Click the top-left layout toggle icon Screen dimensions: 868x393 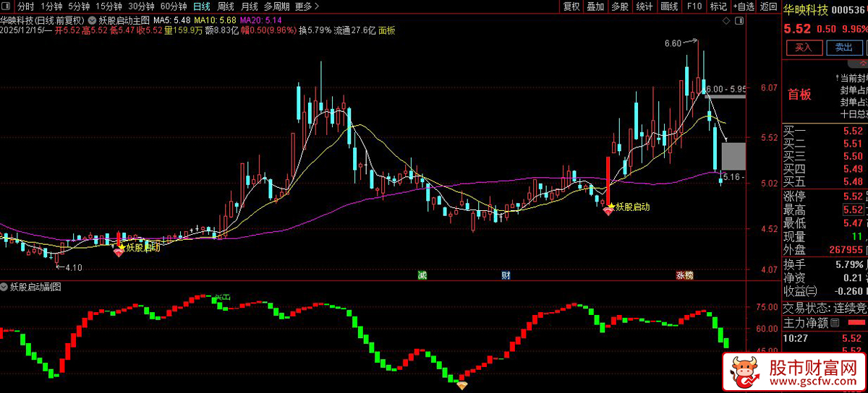point(7,7)
